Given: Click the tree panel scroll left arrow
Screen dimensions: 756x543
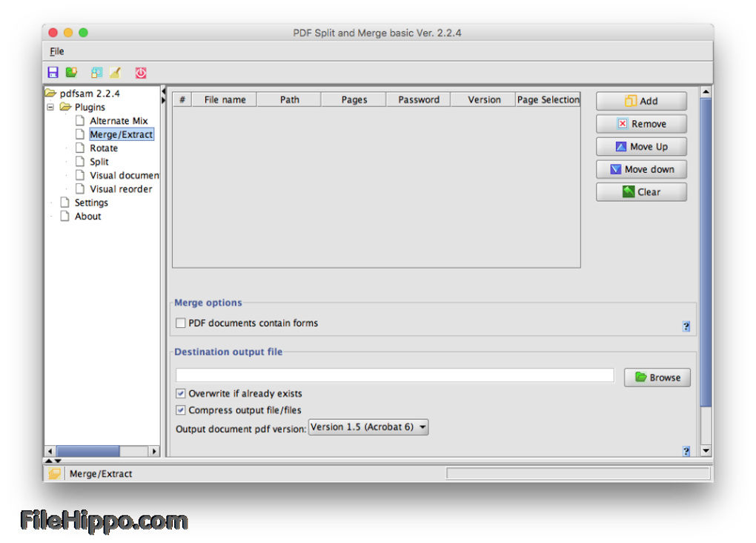Looking at the screenshot, I should 50,451.
